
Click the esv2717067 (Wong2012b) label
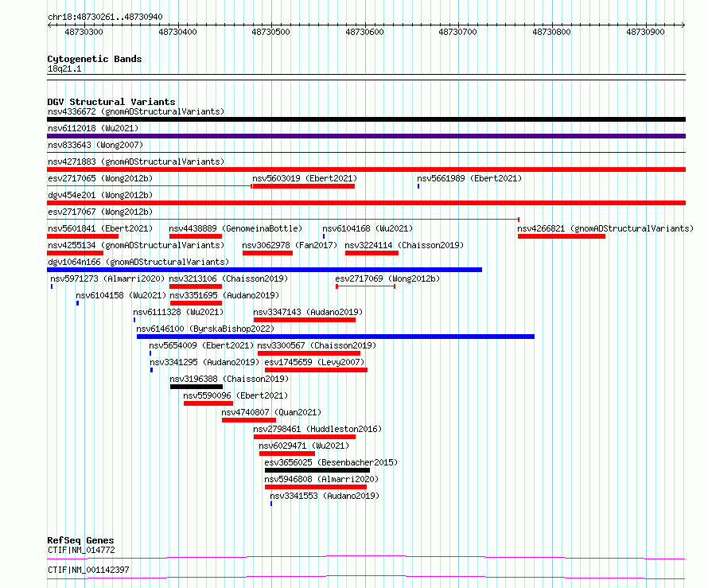click(x=100, y=212)
